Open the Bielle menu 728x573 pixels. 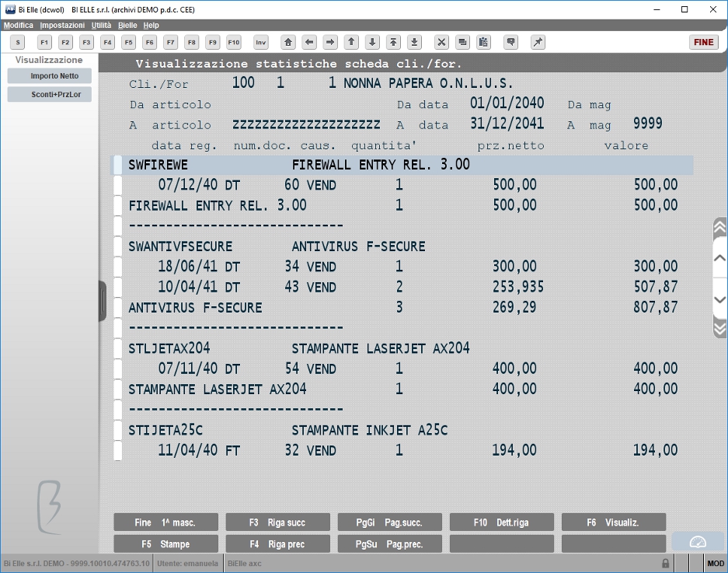(x=127, y=25)
